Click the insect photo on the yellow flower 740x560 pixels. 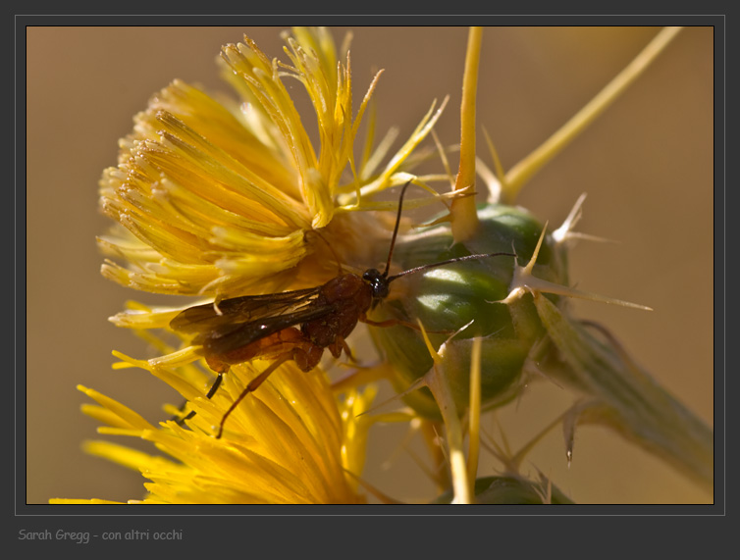tap(370, 265)
